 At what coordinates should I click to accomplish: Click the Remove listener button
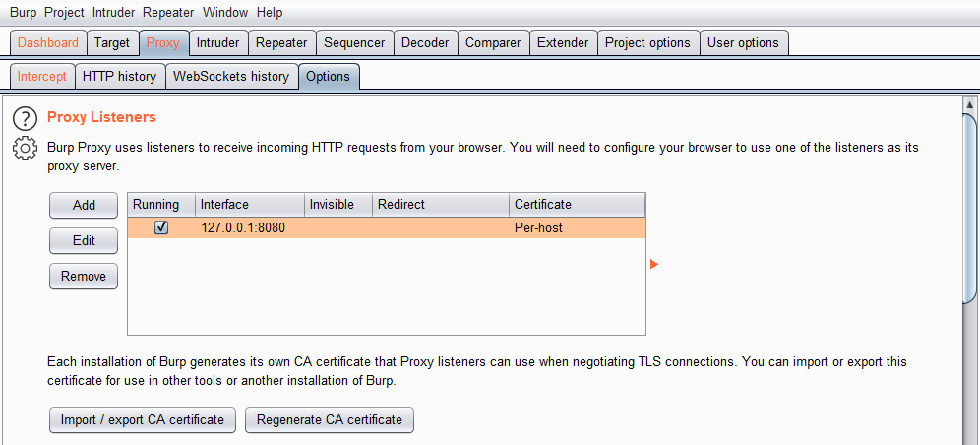[x=84, y=277]
